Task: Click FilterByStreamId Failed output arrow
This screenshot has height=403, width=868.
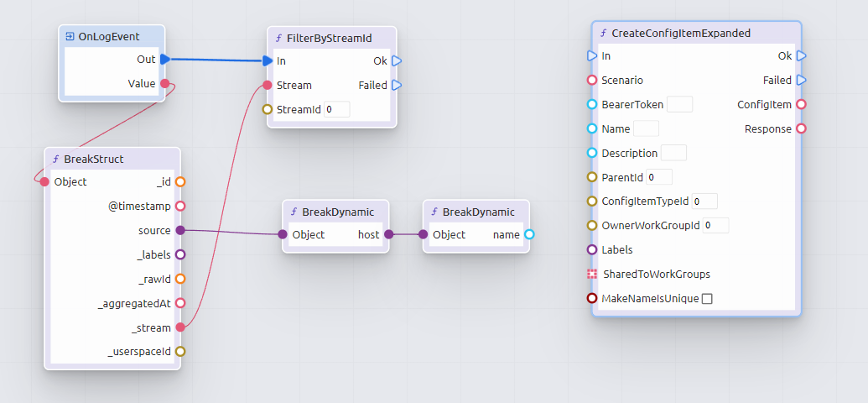Action: 397,85
